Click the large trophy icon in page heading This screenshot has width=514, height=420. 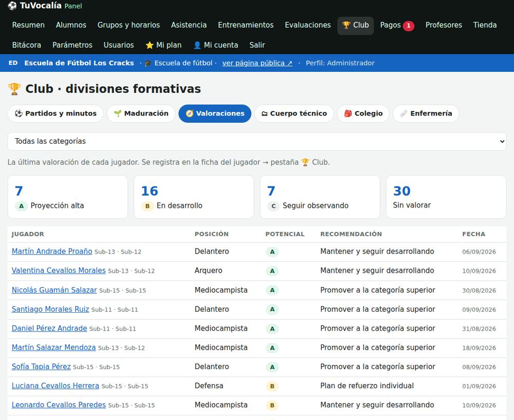[x=14, y=89]
